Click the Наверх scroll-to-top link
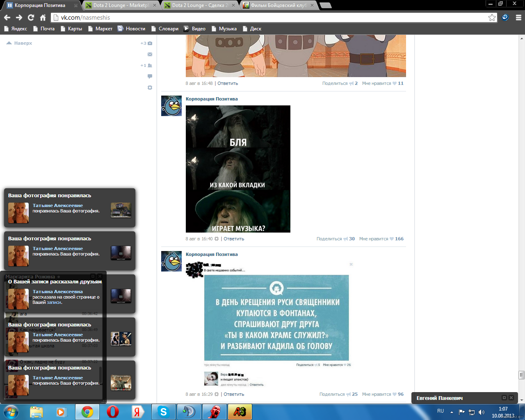Screen dimensions: 525x420 (x=19, y=43)
